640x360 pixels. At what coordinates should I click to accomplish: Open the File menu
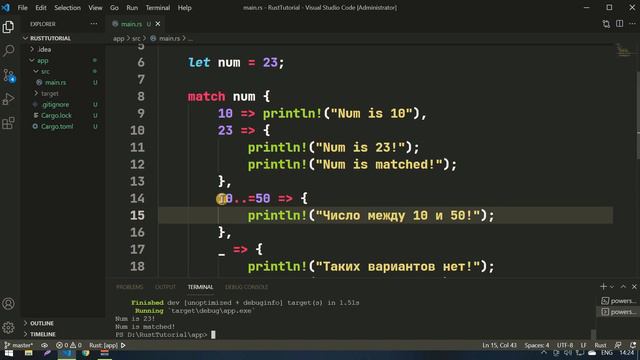click(x=22, y=8)
